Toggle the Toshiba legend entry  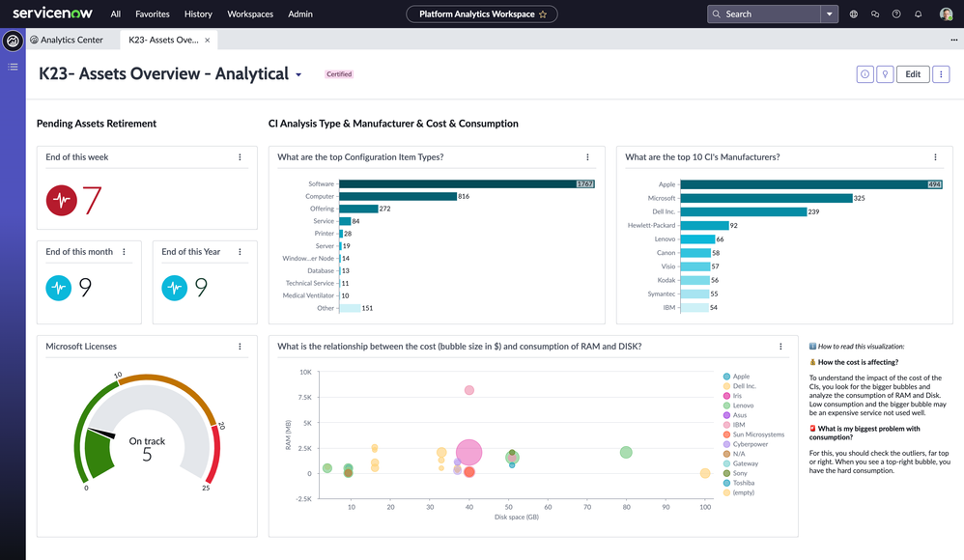738,483
